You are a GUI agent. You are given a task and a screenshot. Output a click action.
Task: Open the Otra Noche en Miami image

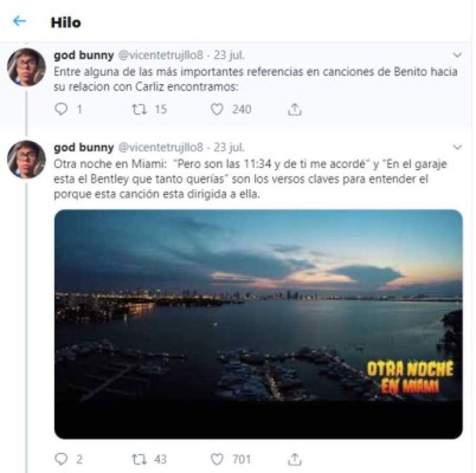[x=258, y=324]
